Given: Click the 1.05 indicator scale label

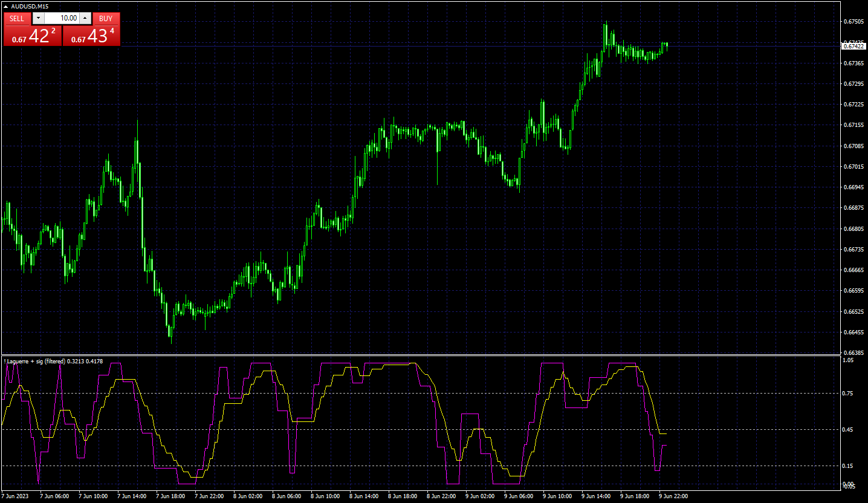Looking at the screenshot, I should coord(848,360).
